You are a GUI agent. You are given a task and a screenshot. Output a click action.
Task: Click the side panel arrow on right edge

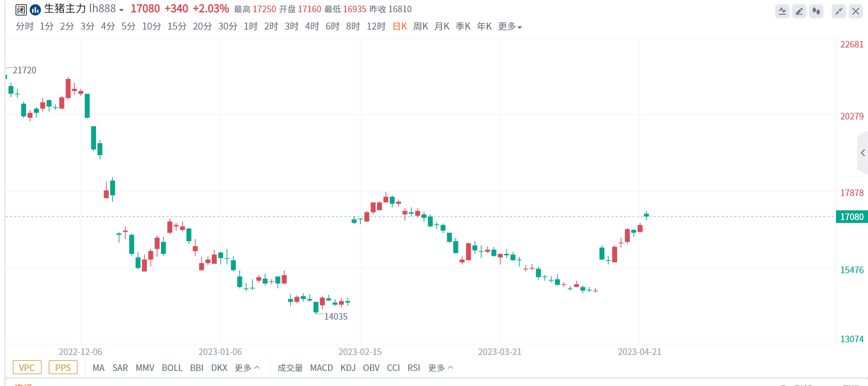(x=862, y=153)
